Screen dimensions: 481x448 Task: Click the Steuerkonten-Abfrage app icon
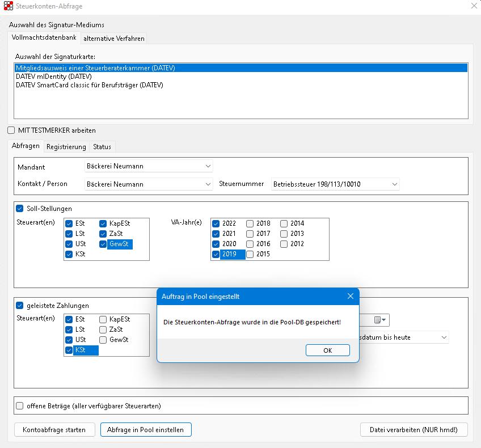8,6
